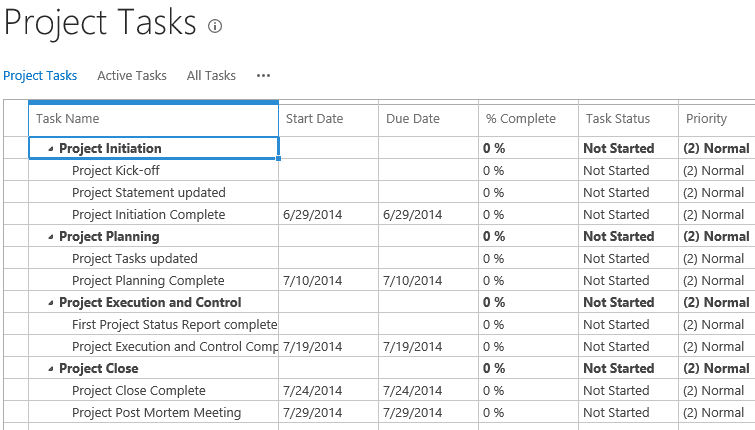This screenshot has width=755, height=430.
Task: Click start date 7/24/2014 of Project Close Complete
Action: 329,391
